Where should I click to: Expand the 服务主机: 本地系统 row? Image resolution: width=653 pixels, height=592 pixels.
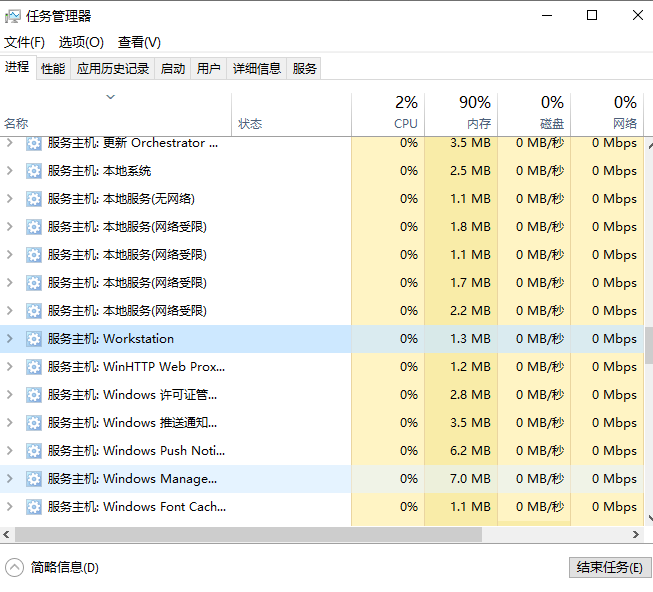(x=10, y=171)
